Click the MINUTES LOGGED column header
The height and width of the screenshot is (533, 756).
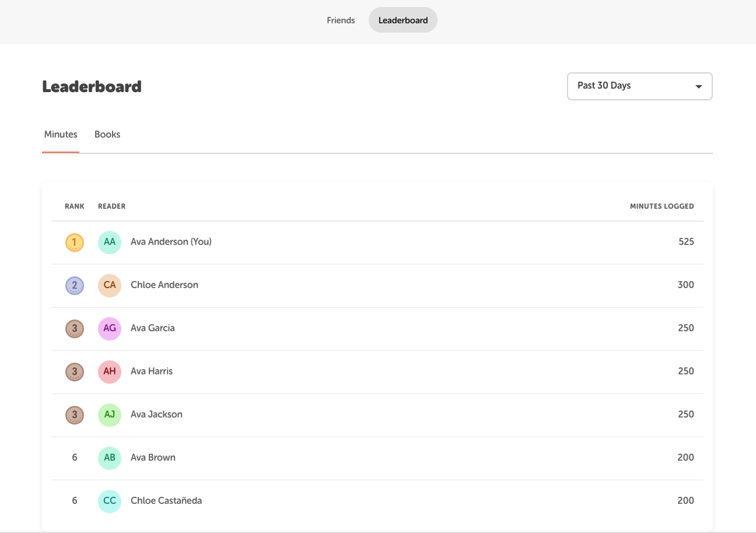click(662, 206)
